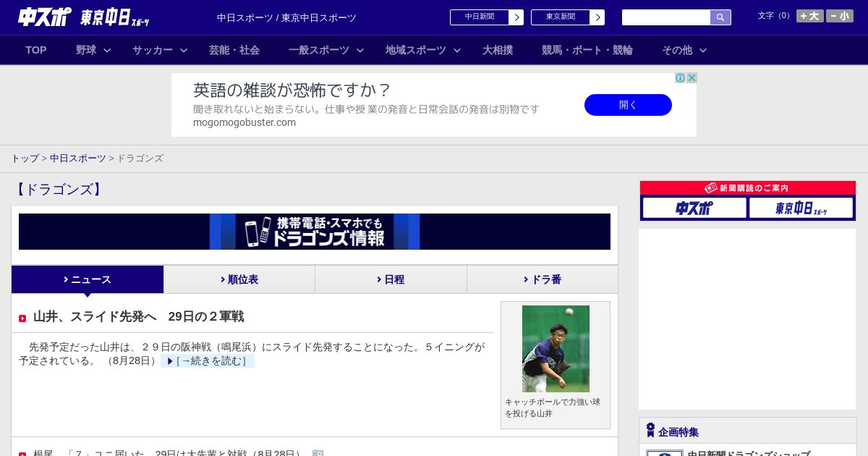This screenshot has width=868, height=456.
Task: Open 大相撲 section
Action: [x=498, y=50]
